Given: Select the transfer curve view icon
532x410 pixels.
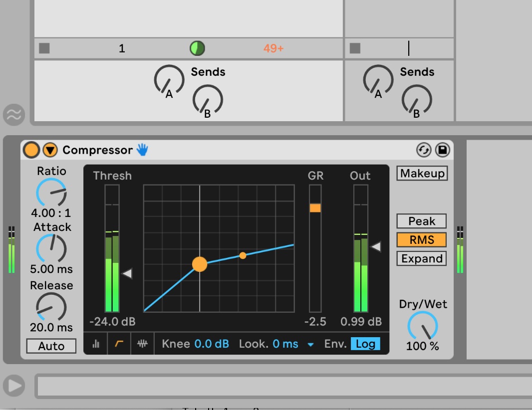Looking at the screenshot, I should 119,344.
